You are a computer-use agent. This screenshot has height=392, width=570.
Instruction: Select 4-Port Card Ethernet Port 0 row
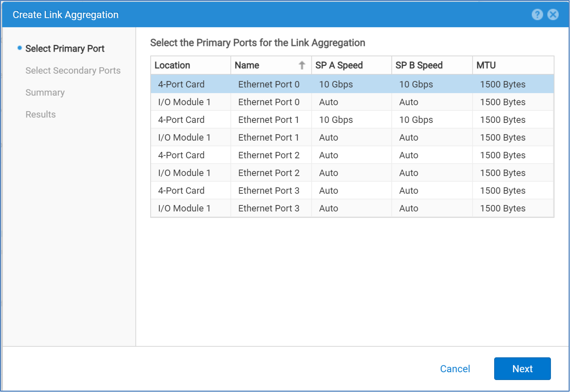coord(352,84)
